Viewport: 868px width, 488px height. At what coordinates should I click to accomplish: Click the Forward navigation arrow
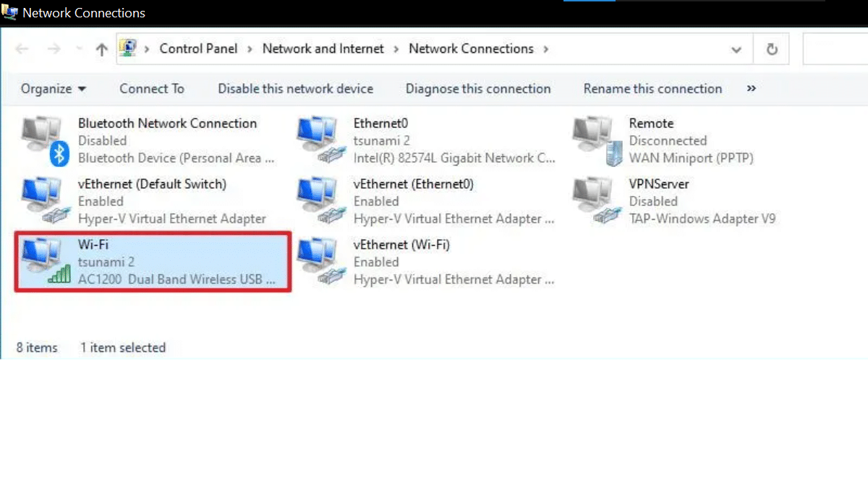tap(54, 49)
